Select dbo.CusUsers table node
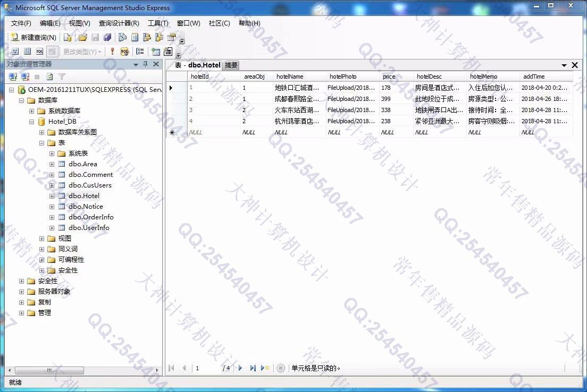 pos(90,185)
